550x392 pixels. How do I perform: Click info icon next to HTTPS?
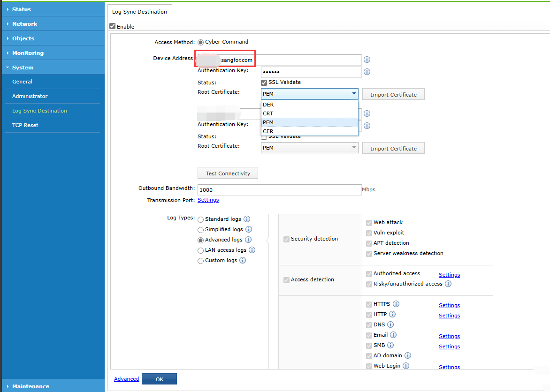[396, 304]
